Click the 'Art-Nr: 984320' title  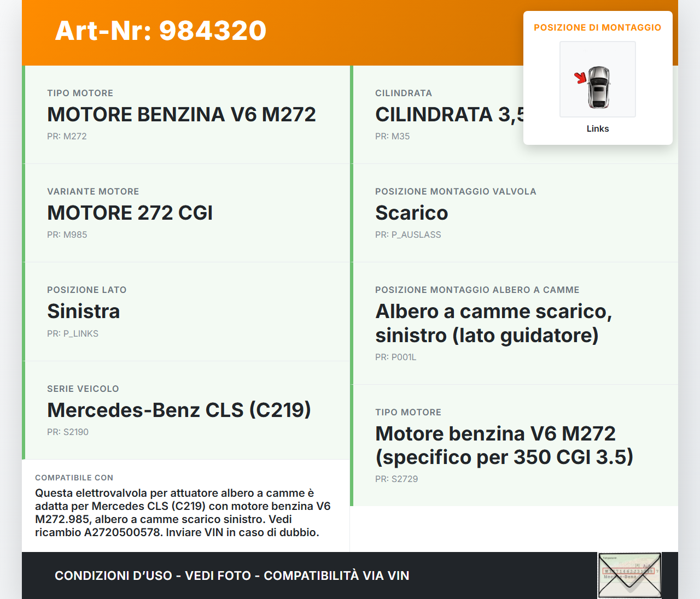[161, 31]
